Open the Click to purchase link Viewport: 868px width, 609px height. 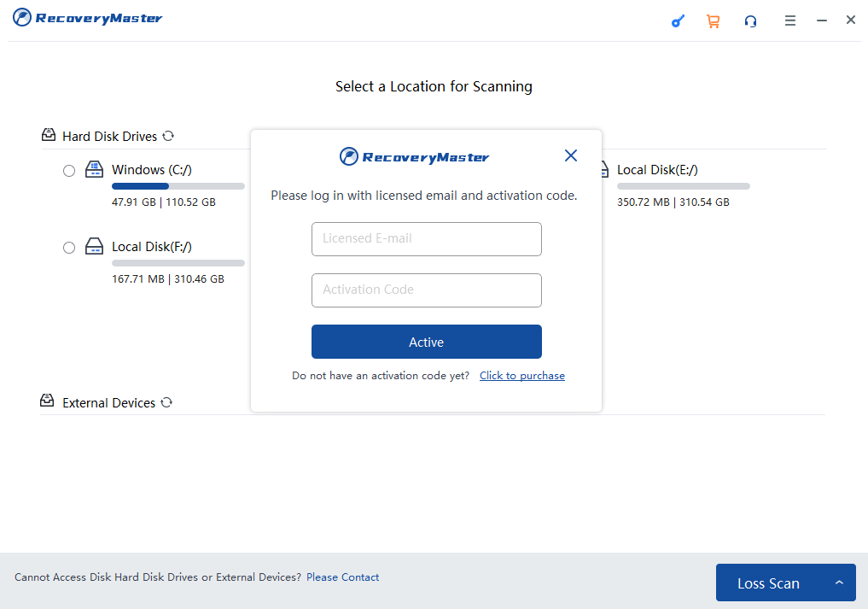522,376
